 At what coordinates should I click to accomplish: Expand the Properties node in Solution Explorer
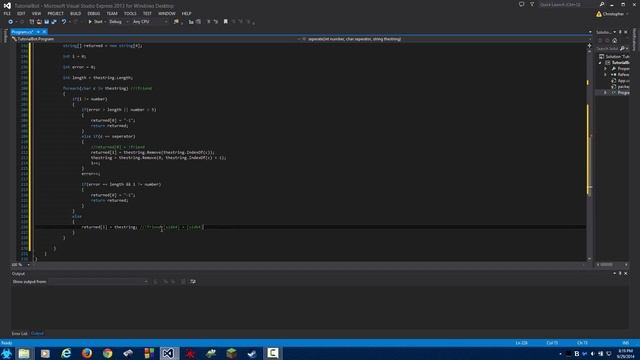click(606, 69)
